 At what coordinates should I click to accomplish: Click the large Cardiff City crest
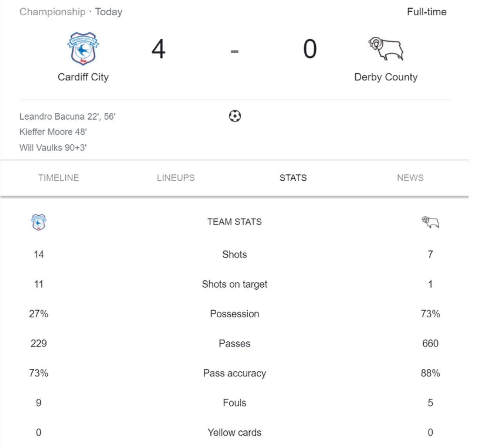pos(83,49)
